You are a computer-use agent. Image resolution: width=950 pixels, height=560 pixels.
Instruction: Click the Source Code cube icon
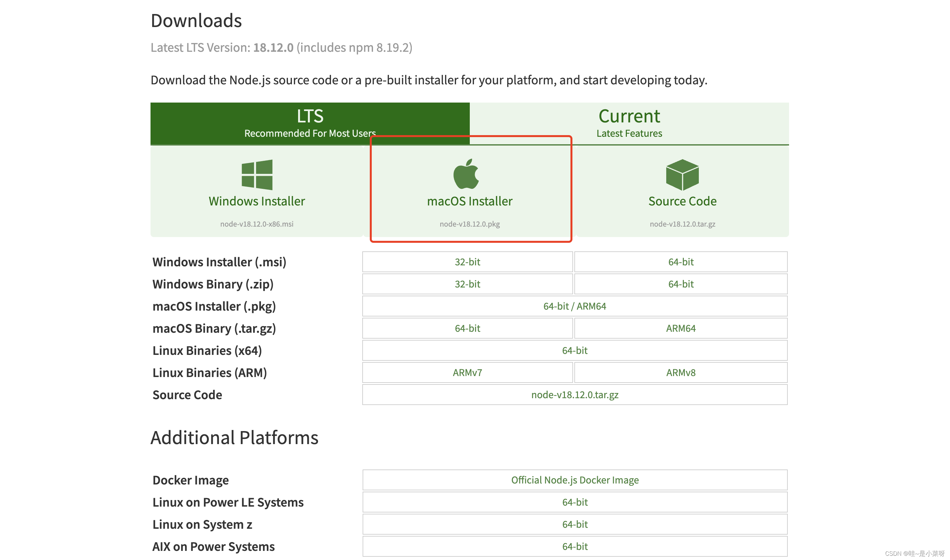pyautogui.click(x=682, y=174)
